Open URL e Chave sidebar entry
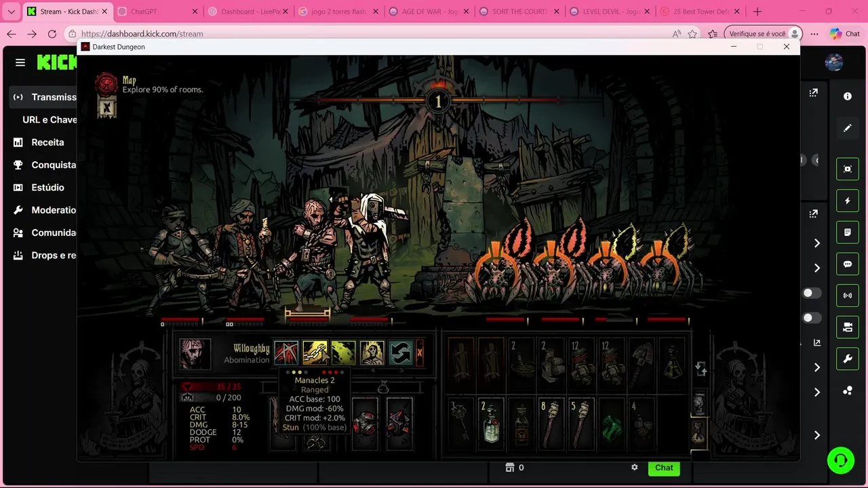The height and width of the screenshot is (488, 868). (50, 120)
